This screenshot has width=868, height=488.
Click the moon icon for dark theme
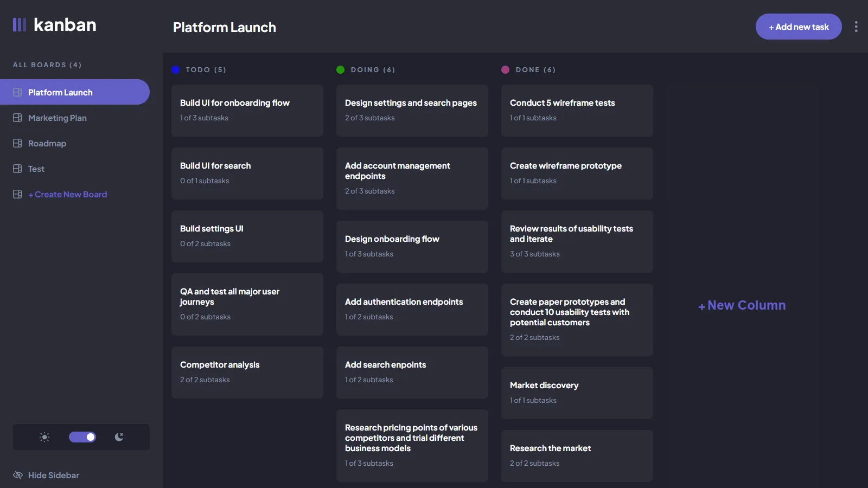(x=119, y=436)
